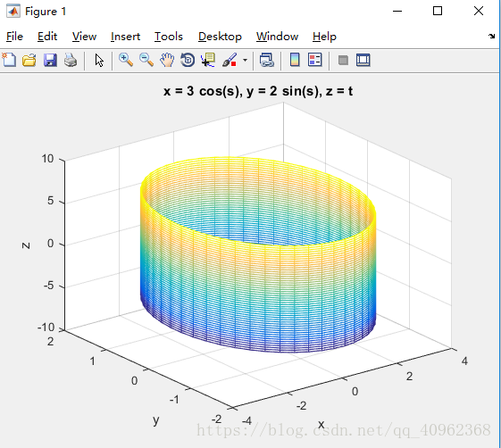Select the Zoom In magnifier tool
Image resolution: width=501 pixels, height=448 pixels.
coord(126,60)
